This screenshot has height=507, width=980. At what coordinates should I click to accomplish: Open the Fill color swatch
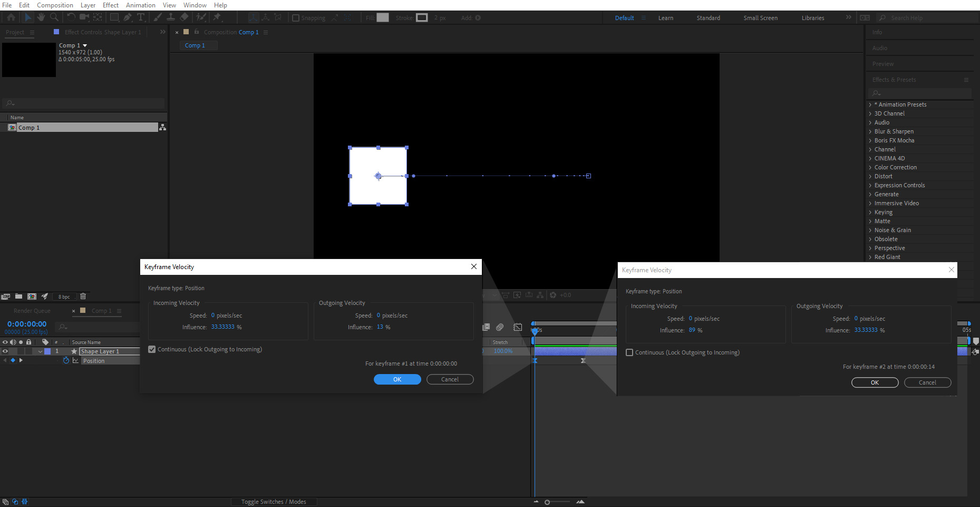[x=383, y=17]
